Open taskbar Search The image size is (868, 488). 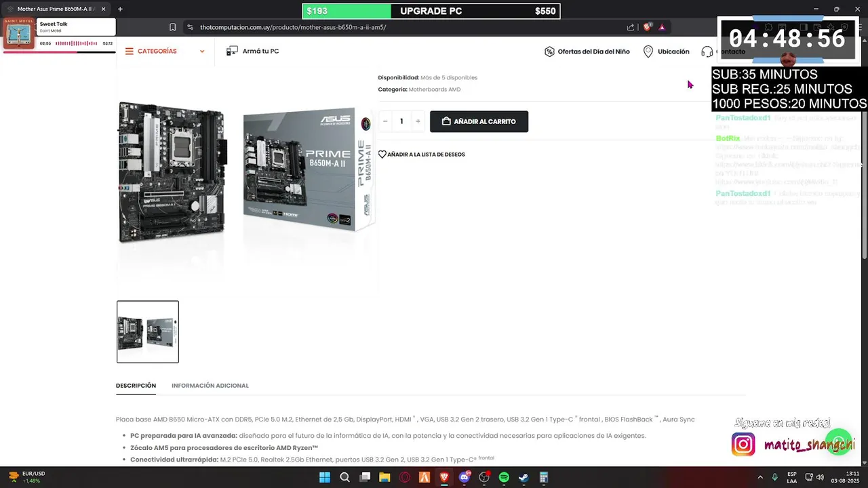pyautogui.click(x=344, y=477)
